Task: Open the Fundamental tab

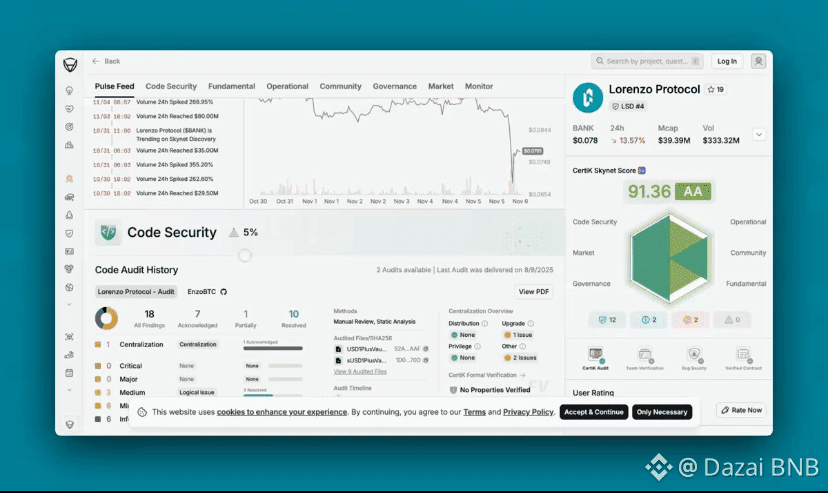Action: (x=231, y=86)
